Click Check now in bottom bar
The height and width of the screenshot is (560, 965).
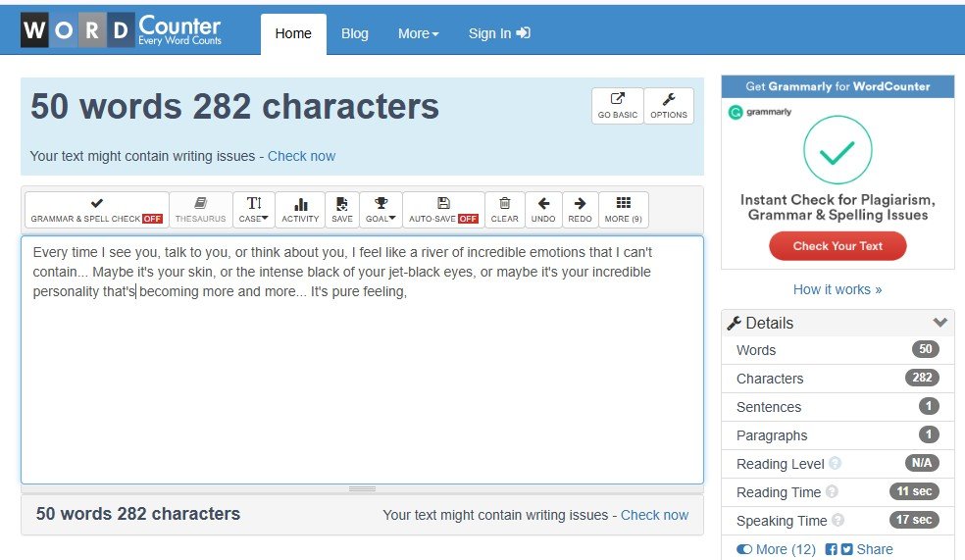[x=654, y=515]
